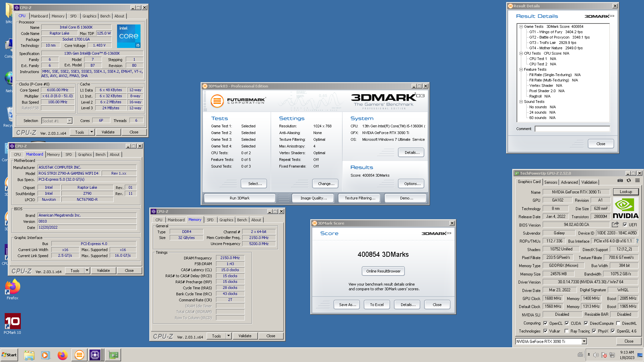This screenshot has height=362, width=644.
Task: Open the Advanced tab in GPU-Z
Action: 569,182
